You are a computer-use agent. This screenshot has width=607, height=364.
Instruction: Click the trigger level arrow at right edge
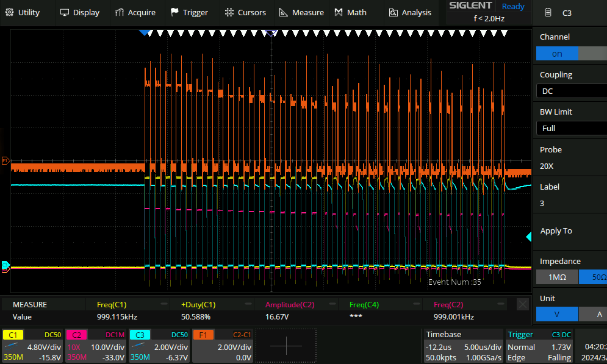pyautogui.click(x=528, y=236)
